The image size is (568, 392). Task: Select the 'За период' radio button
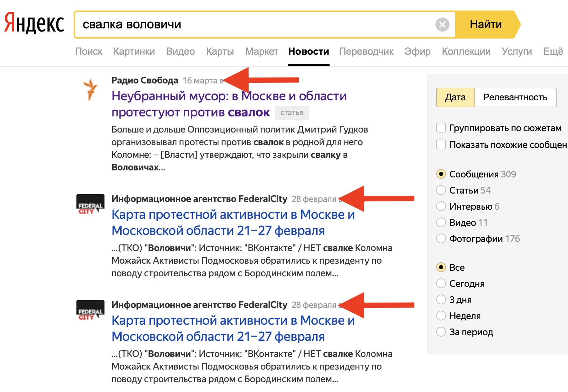tap(441, 332)
